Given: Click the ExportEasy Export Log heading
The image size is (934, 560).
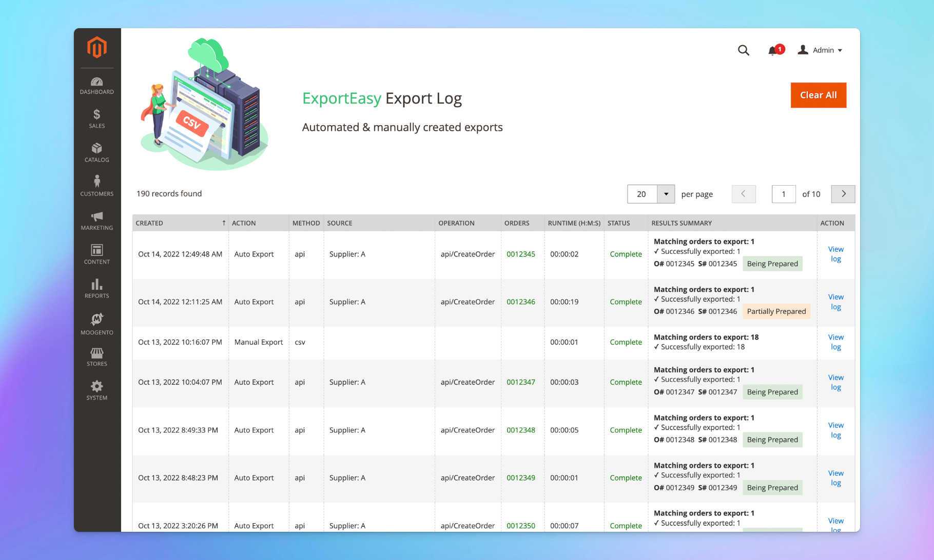Looking at the screenshot, I should pos(382,98).
